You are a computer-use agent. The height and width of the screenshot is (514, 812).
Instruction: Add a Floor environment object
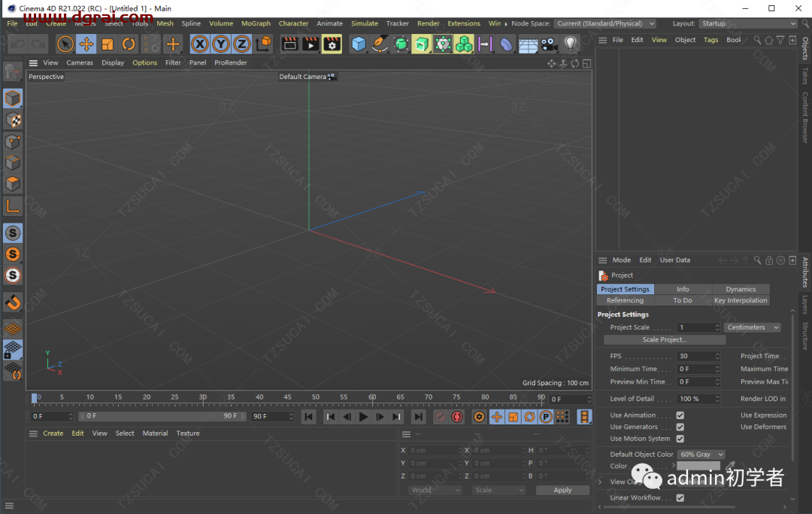tap(528, 44)
